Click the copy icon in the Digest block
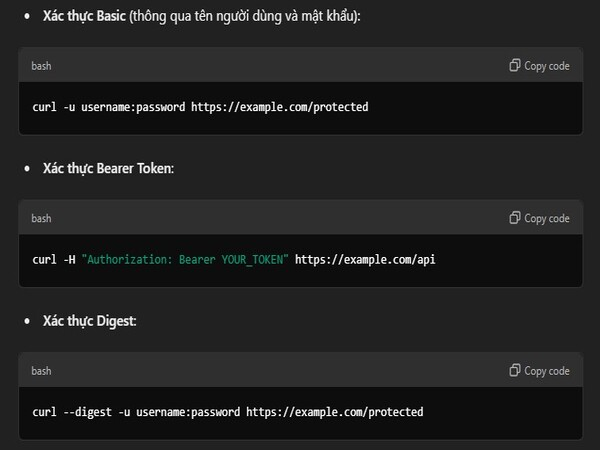The width and height of the screenshot is (600, 450). coord(514,371)
